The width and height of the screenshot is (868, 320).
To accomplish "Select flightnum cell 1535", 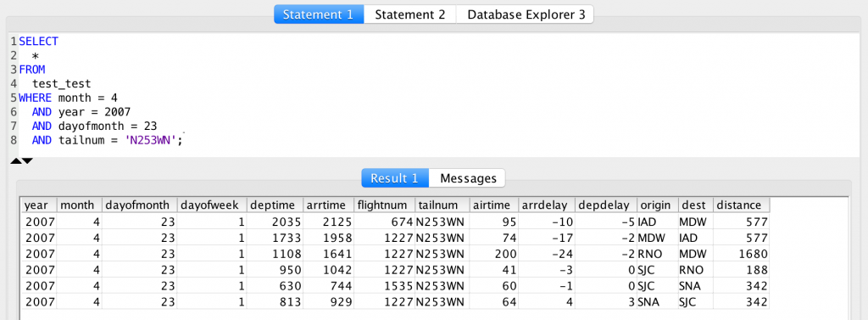I will (x=385, y=286).
